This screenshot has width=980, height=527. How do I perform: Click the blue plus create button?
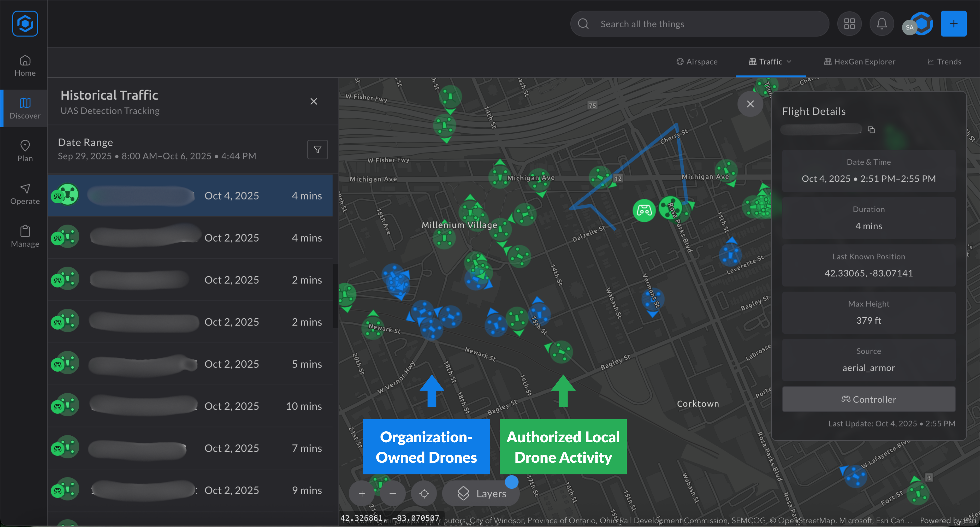[953, 24]
